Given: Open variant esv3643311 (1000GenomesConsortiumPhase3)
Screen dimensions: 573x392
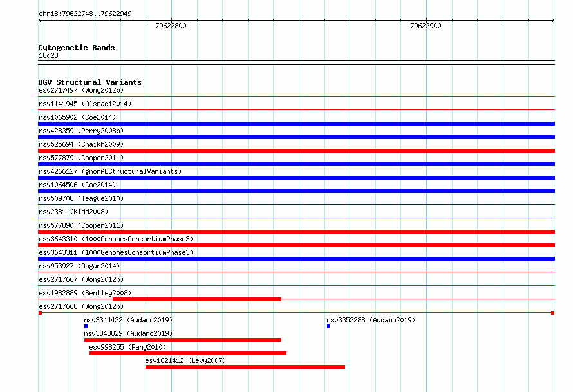Looking at the screenshot, I should coord(116,252).
